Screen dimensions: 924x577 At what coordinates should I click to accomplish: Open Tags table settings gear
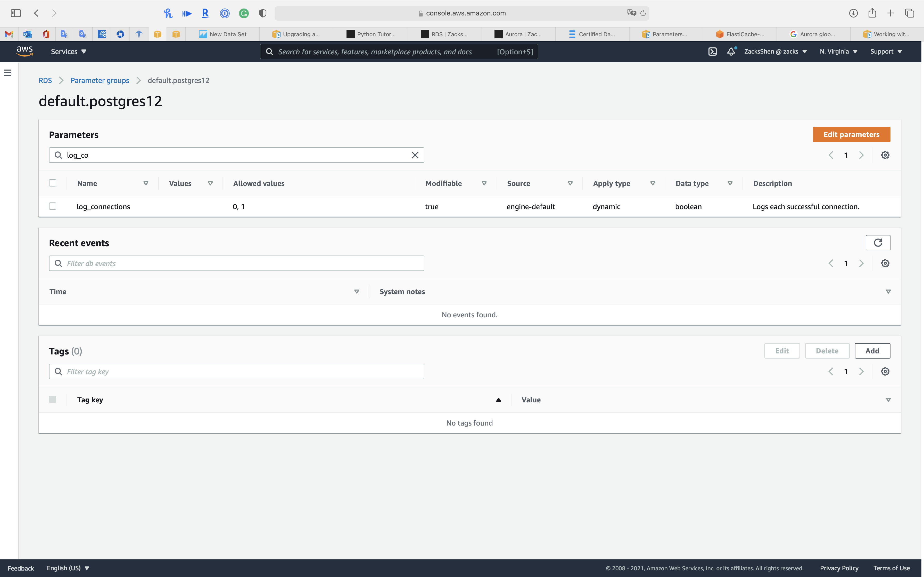click(x=885, y=371)
